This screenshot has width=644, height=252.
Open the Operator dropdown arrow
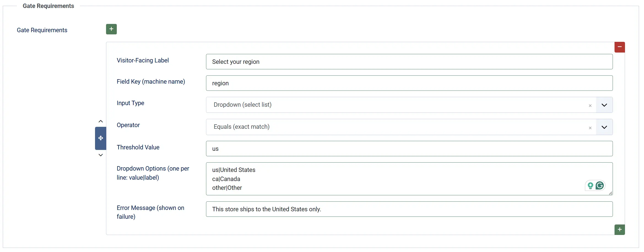[x=604, y=127]
